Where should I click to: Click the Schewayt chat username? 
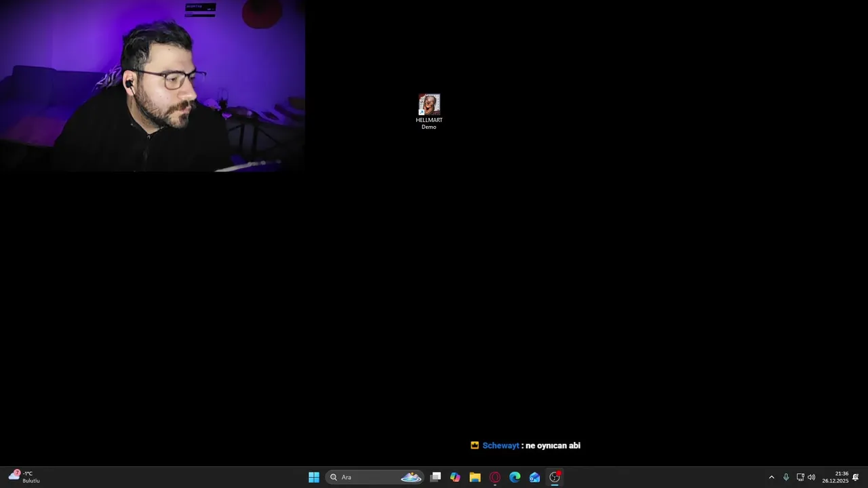click(x=501, y=445)
